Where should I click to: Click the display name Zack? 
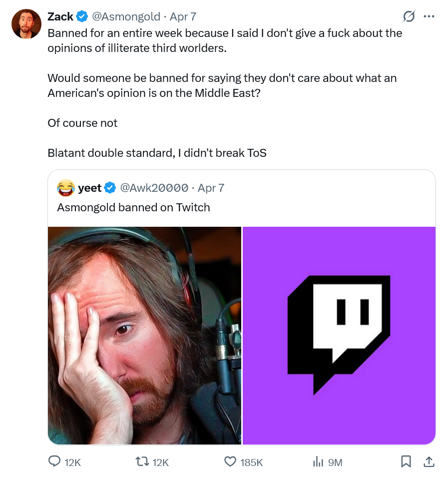point(60,16)
